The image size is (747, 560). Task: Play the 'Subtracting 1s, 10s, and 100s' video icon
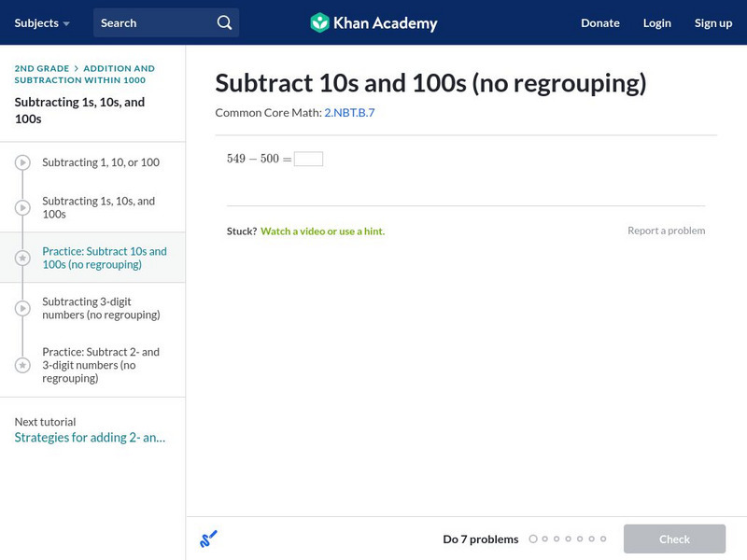click(x=22, y=206)
